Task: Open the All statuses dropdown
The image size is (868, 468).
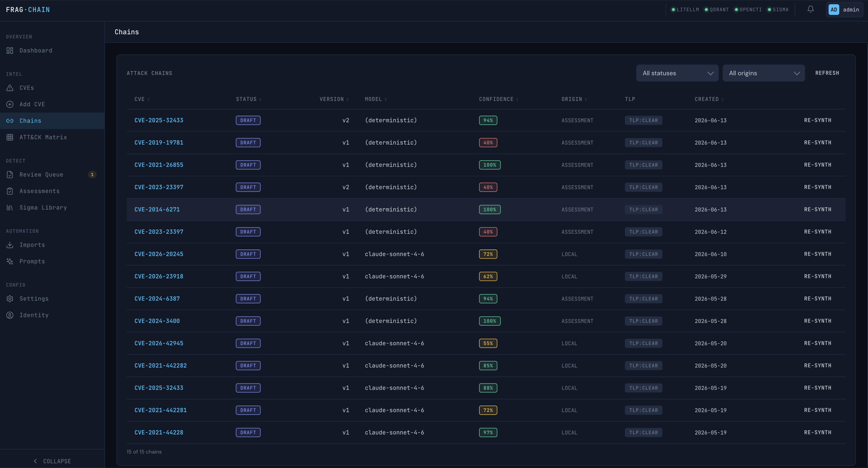Action: tap(677, 73)
